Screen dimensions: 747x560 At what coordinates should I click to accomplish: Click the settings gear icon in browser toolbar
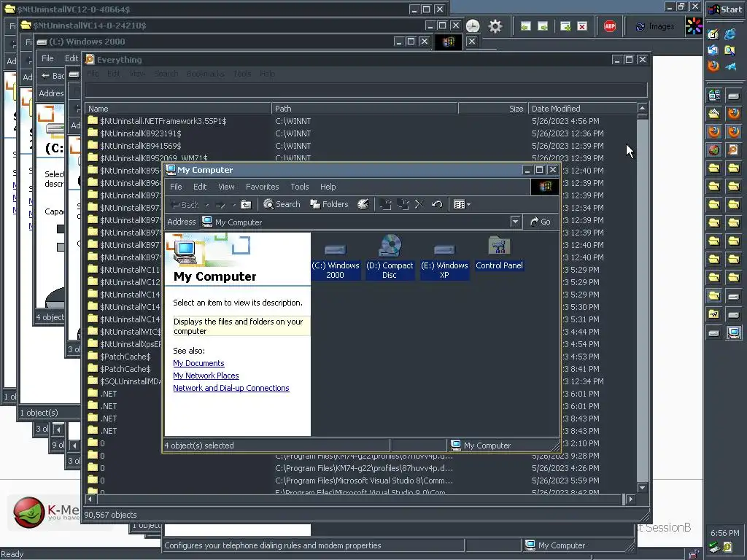pos(495,26)
